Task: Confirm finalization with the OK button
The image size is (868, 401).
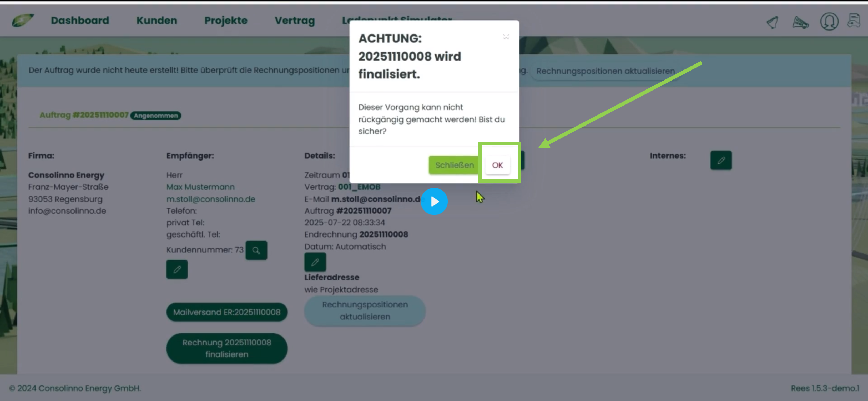Action: pyautogui.click(x=497, y=165)
